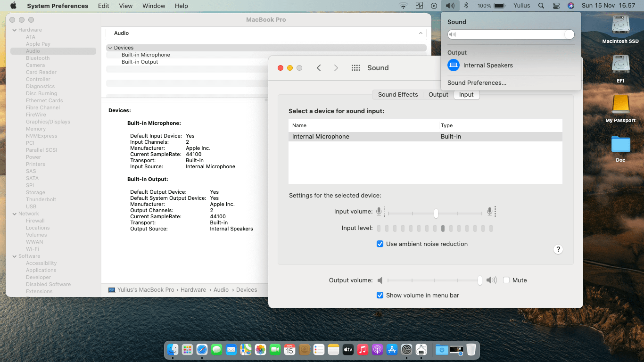The width and height of the screenshot is (644, 362).
Task: Select the My Passport desktop drive
Action: click(x=620, y=108)
